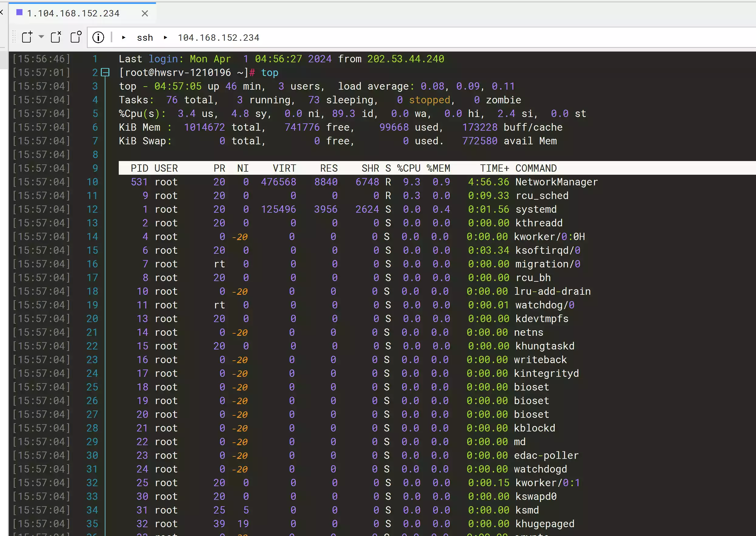The width and height of the screenshot is (756, 536).
Task: Click the 173228 buff/cache value
Action: [480, 127]
